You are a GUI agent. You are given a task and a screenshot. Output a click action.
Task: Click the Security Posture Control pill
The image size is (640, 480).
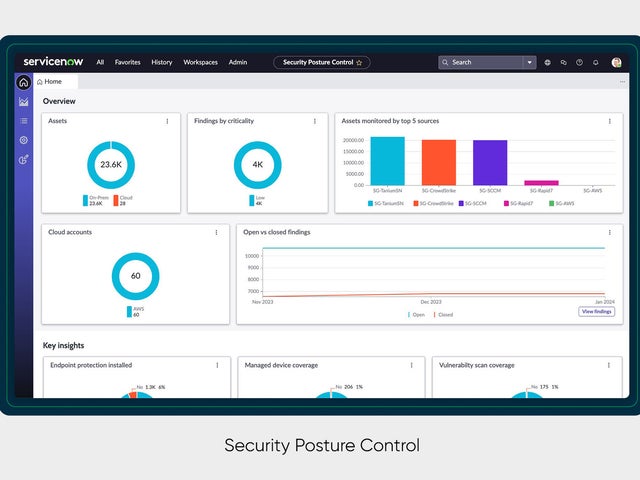[322, 62]
